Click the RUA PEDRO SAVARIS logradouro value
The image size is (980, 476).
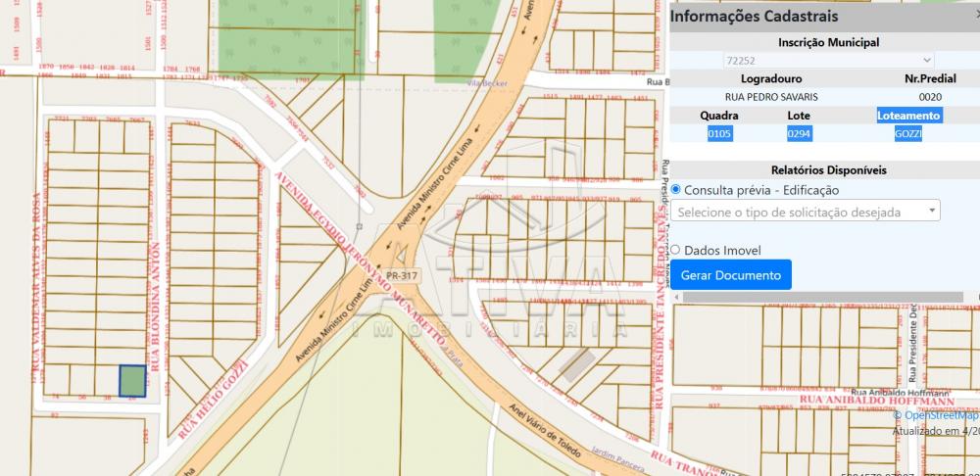[771, 97]
